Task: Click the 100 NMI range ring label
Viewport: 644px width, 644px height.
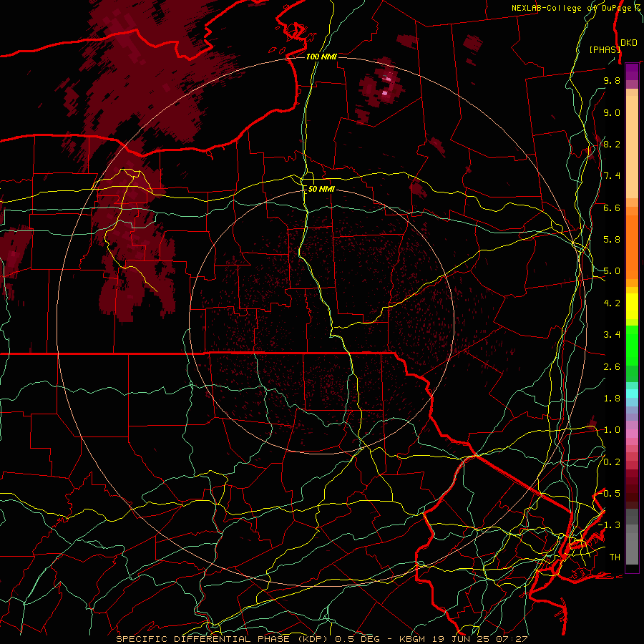Action: (x=321, y=57)
